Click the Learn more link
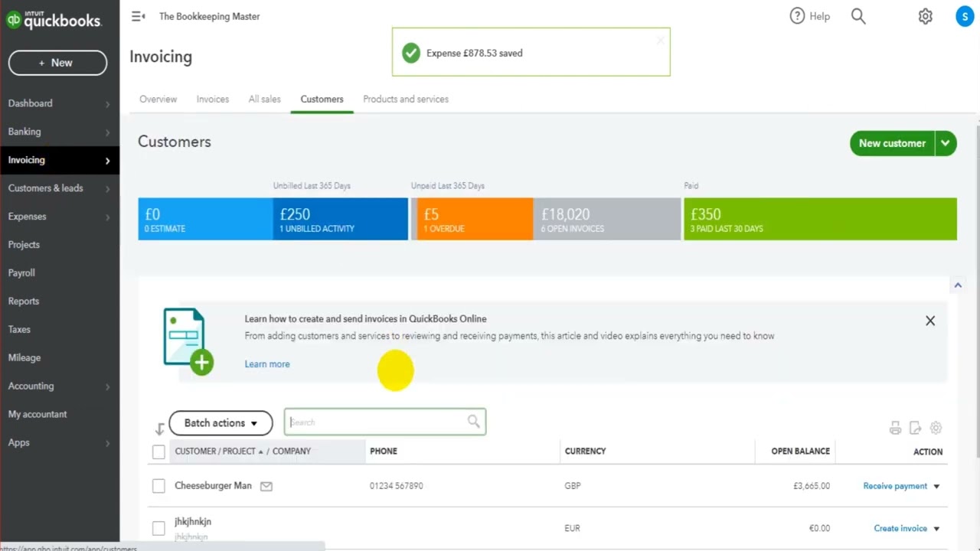Screen dimensions: 980x551 click(267, 364)
